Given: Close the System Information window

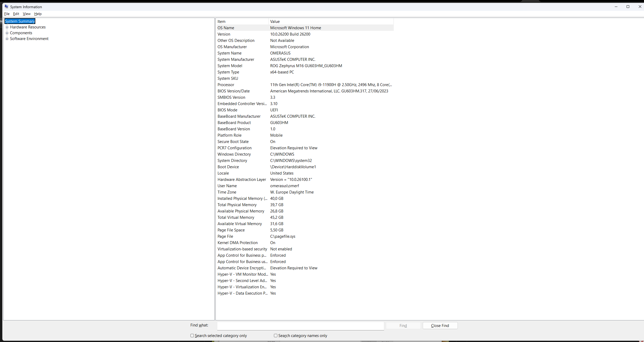Looking at the screenshot, I should [640, 7].
